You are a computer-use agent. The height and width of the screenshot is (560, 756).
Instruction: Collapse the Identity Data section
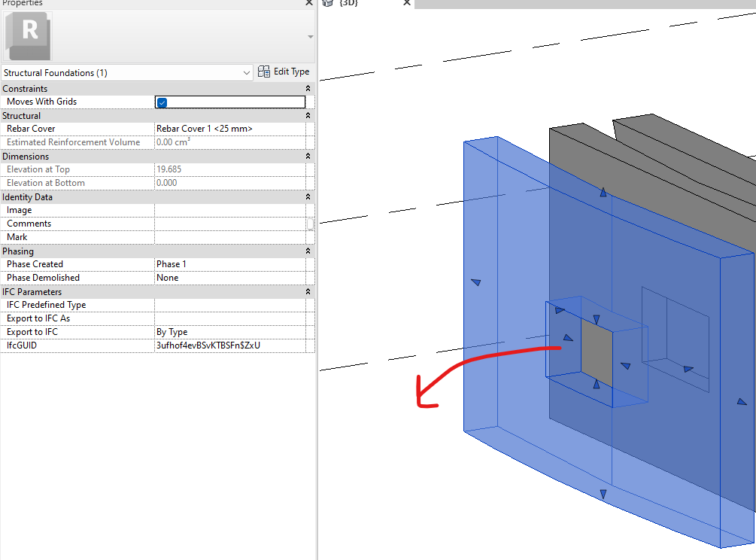[x=307, y=196]
